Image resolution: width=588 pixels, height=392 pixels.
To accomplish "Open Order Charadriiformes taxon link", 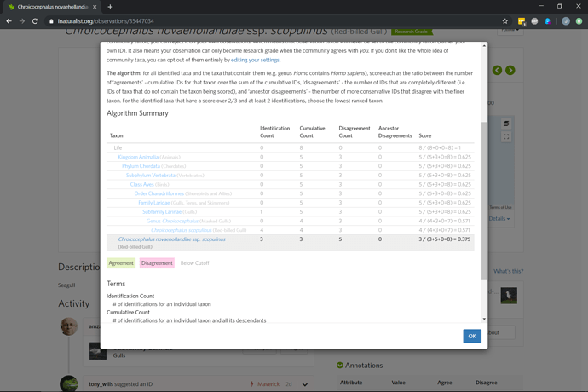I will [x=159, y=193].
